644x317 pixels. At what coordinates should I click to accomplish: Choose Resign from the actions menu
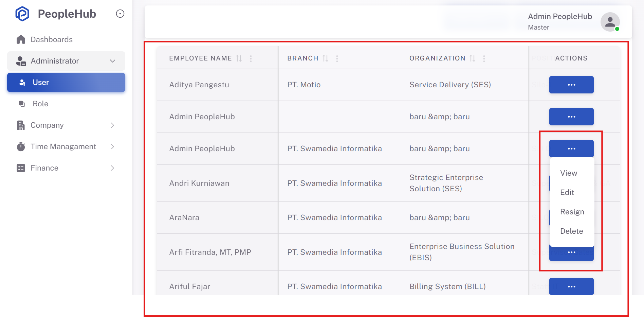(x=572, y=212)
